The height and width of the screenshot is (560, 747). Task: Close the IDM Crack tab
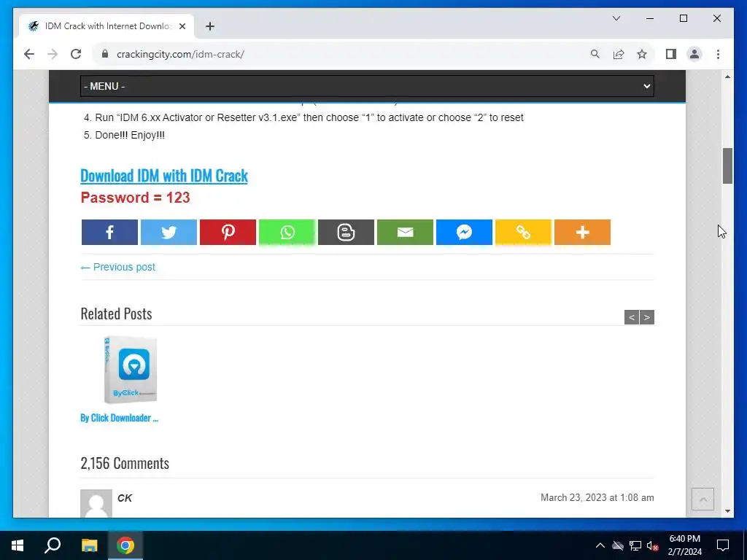[182, 26]
